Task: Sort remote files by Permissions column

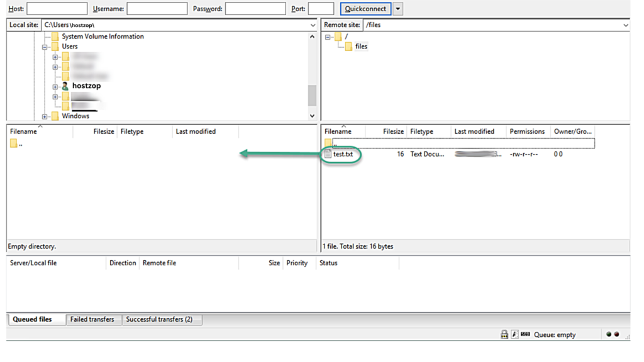Action: click(x=527, y=131)
